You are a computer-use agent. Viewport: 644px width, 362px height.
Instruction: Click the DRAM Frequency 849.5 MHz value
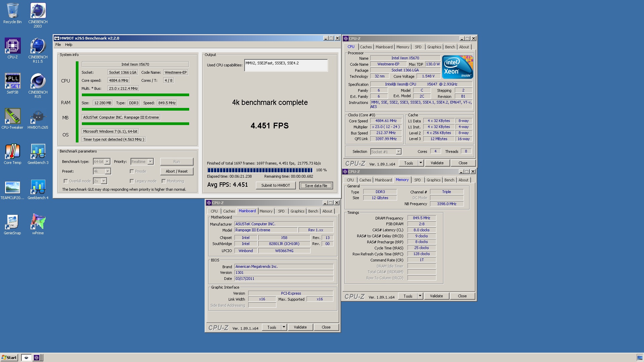click(422, 218)
